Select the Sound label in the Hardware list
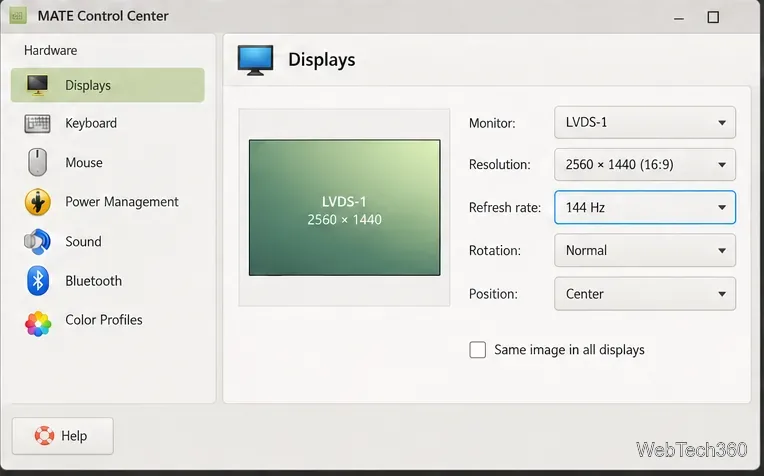This screenshot has width=764, height=476. click(83, 241)
